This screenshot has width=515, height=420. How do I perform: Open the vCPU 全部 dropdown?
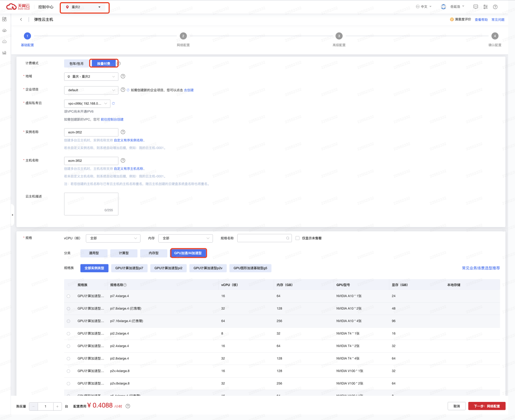[x=113, y=238]
